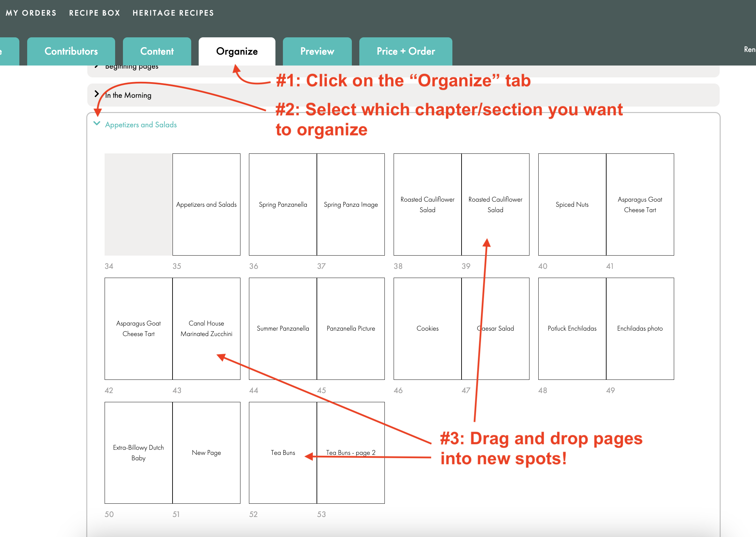Open MY ORDERS from the top menu
Screen dimensions: 756x537
(x=31, y=13)
